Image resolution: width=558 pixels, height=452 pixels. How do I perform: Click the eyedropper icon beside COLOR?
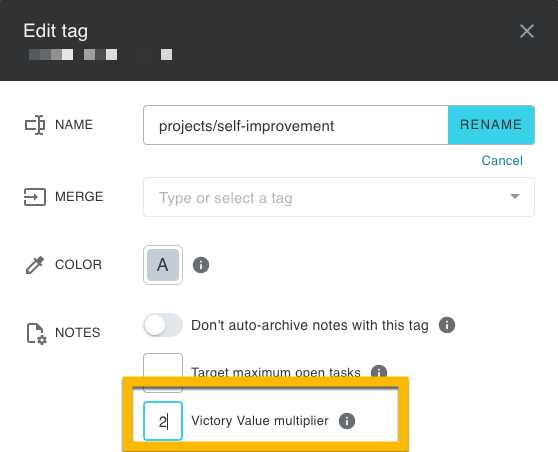click(35, 265)
